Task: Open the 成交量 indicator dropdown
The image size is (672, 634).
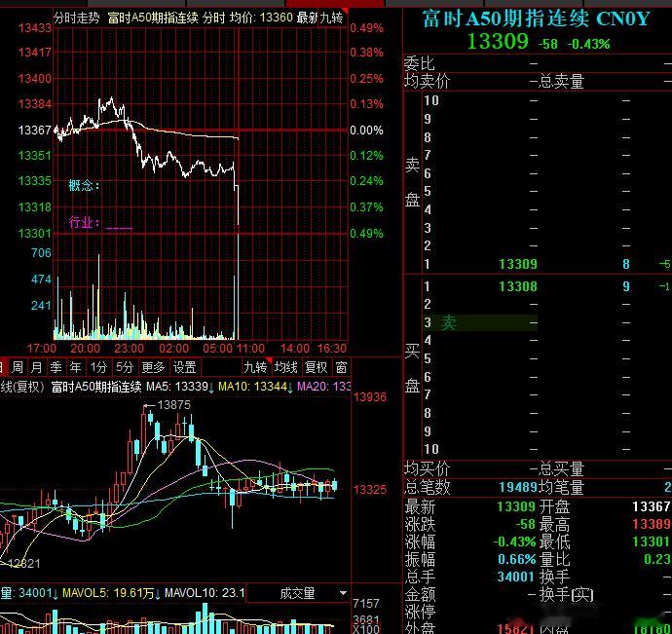Action: click(x=297, y=593)
